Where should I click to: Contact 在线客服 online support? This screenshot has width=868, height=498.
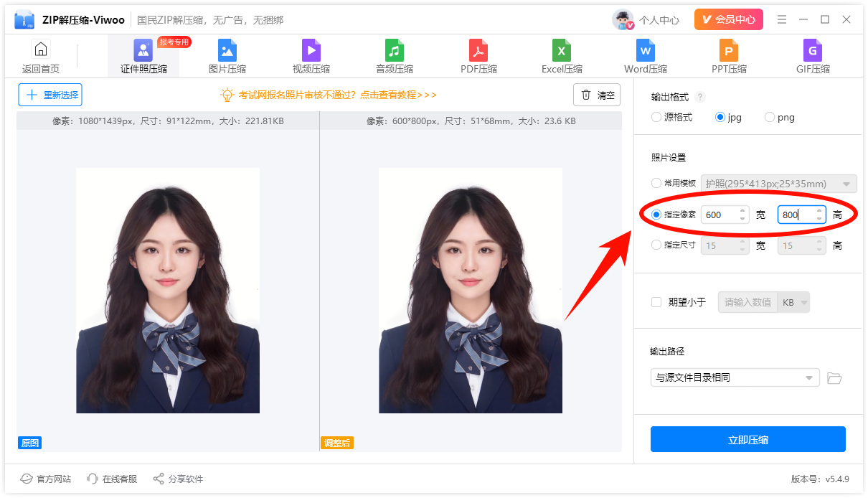click(112, 479)
